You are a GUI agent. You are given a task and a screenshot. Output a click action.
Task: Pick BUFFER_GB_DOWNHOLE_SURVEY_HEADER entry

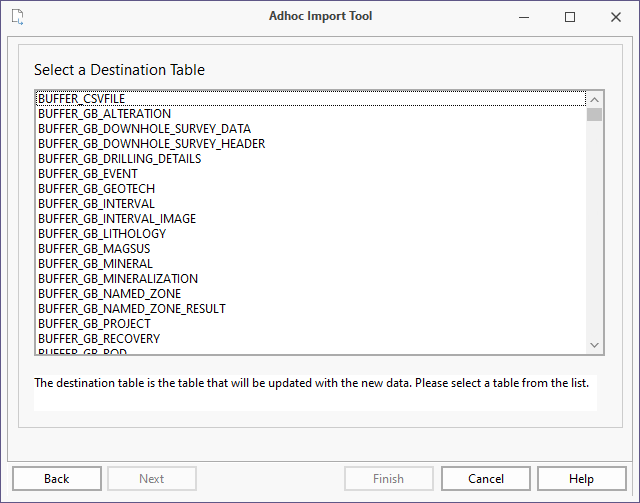(151, 144)
